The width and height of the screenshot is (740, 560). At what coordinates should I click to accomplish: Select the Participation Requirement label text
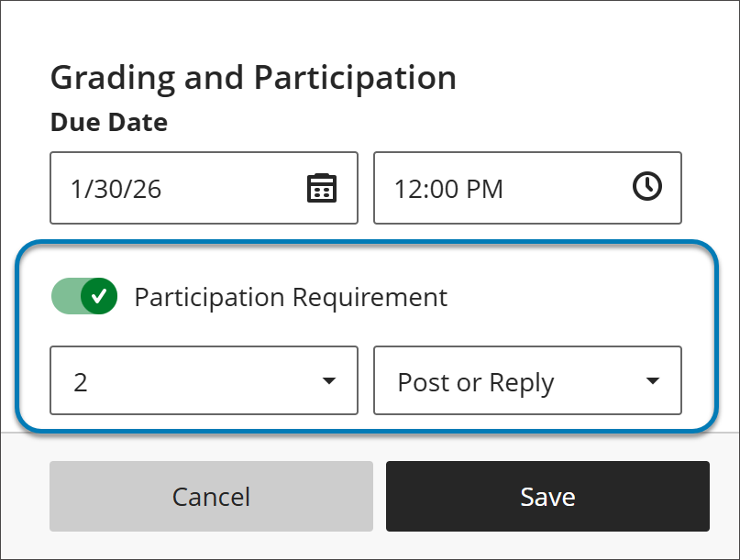pos(291,296)
